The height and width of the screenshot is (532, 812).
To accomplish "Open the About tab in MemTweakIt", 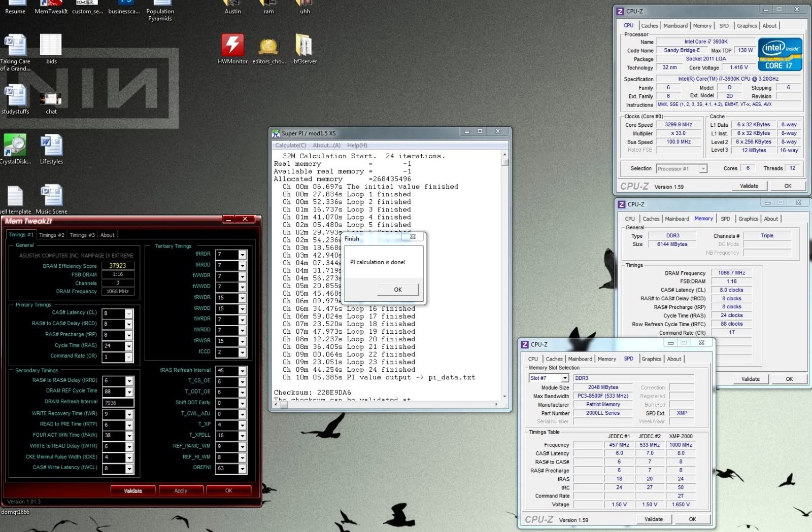I will [x=108, y=235].
